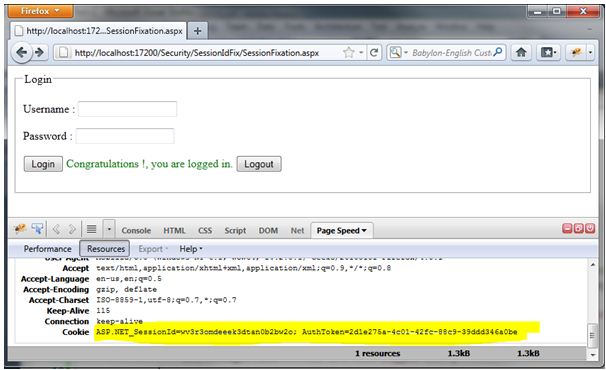Focus the Username input field
The image size is (606, 370).
click(128, 109)
